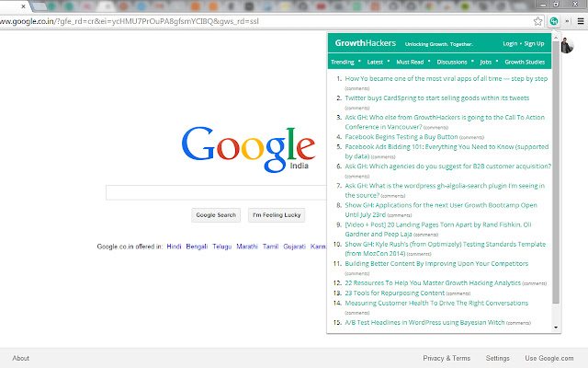Switch to the Trending tab

tap(343, 62)
